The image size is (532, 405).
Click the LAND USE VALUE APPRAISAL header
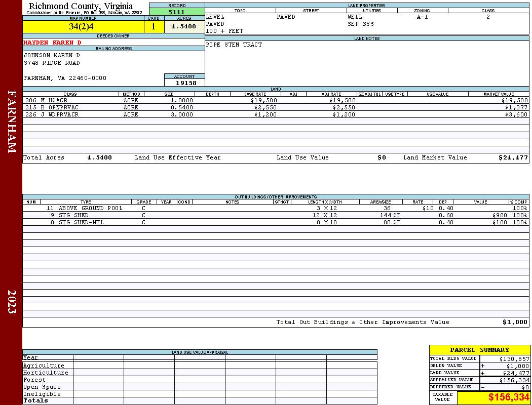point(200,352)
